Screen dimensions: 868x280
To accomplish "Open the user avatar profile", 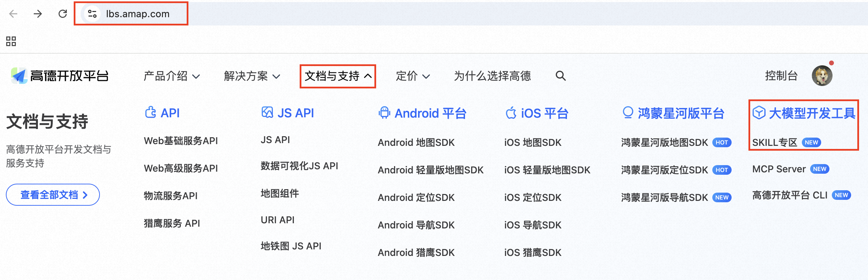I will pos(822,76).
